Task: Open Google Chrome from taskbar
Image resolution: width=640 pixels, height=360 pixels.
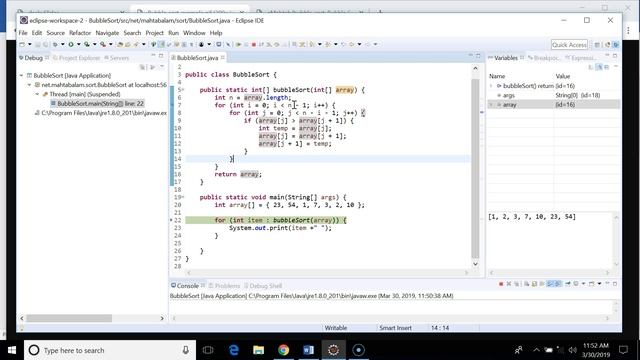Action: [x=283, y=350]
